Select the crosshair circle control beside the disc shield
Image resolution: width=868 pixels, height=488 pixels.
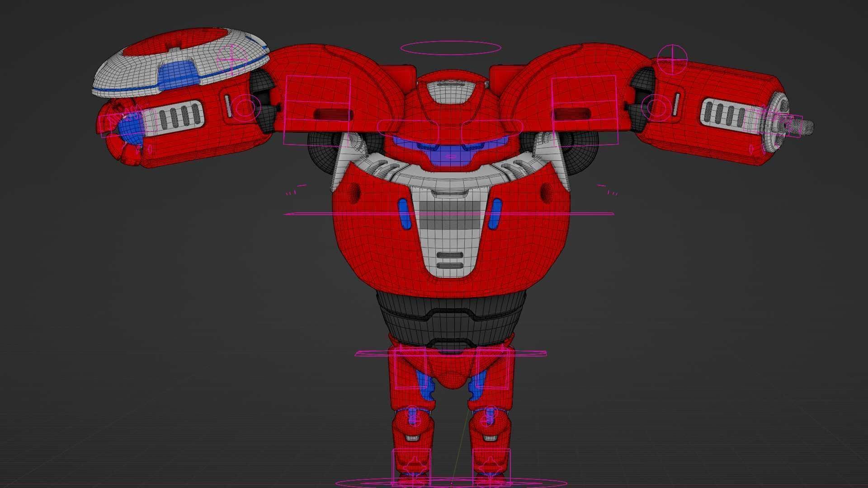coord(232,59)
